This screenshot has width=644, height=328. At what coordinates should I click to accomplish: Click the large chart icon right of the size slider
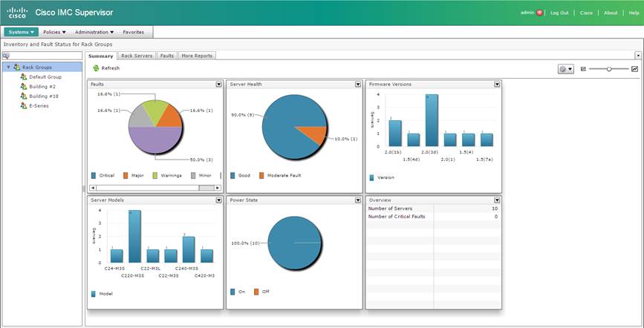[634, 69]
